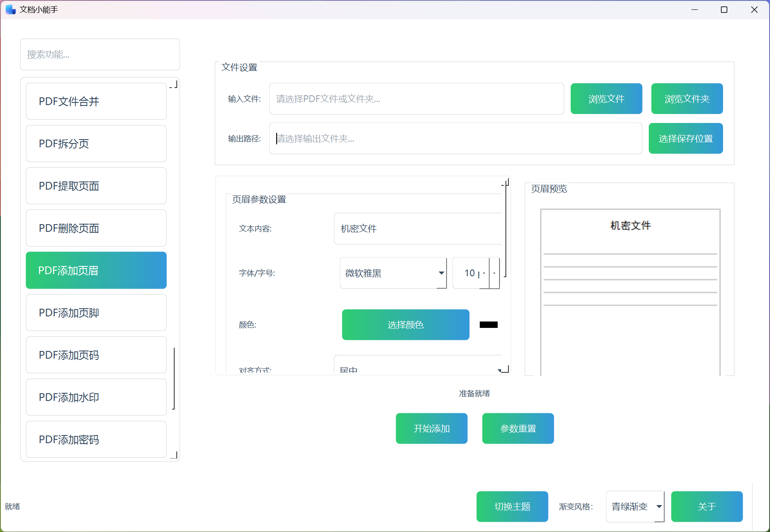Open the PDF文件合并 function
Image resolution: width=770 pixels, height=532 pixels.
coord(96,101)
